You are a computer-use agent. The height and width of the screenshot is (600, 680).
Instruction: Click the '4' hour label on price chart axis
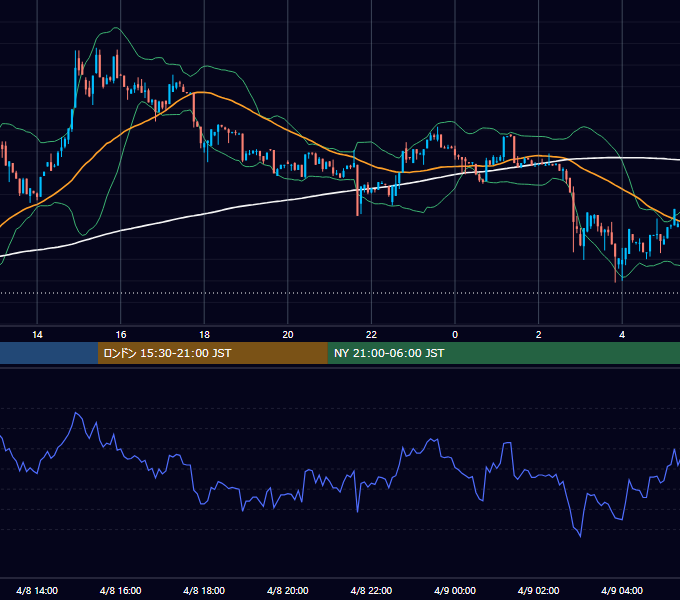622,335
